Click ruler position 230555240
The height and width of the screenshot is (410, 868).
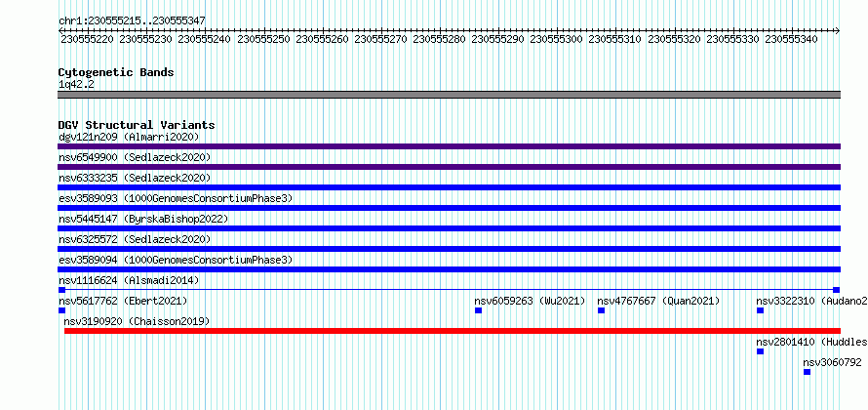(x=204, y=39)
